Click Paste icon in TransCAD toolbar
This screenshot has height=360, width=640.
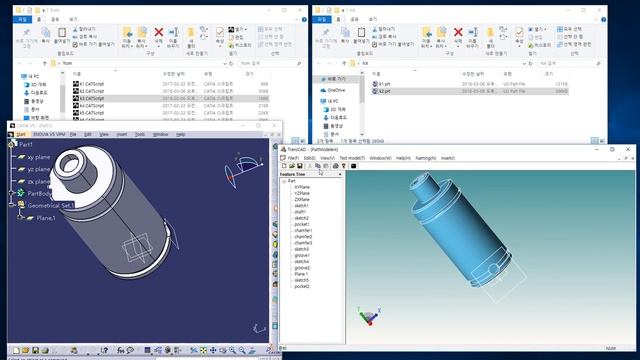(x=325, y=166)
